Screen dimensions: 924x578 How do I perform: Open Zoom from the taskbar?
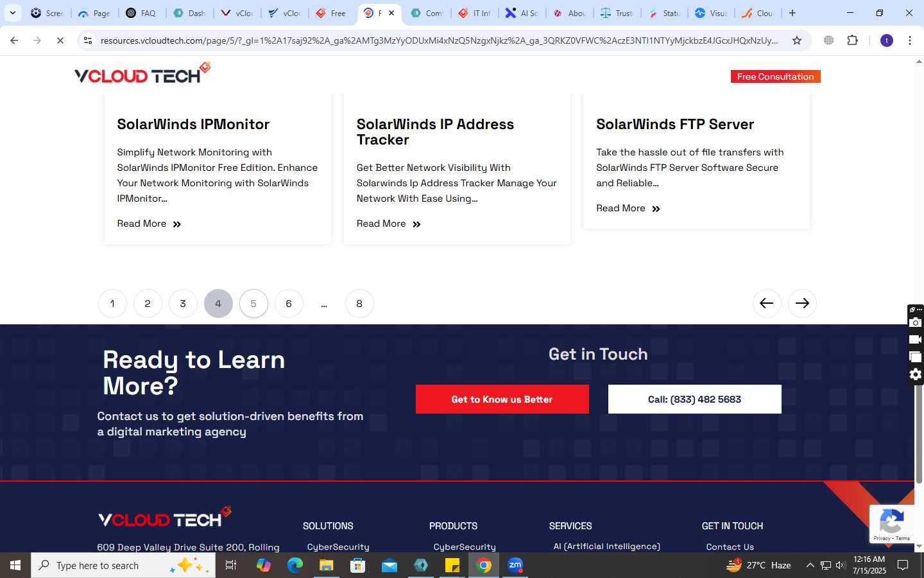(515, 565)
